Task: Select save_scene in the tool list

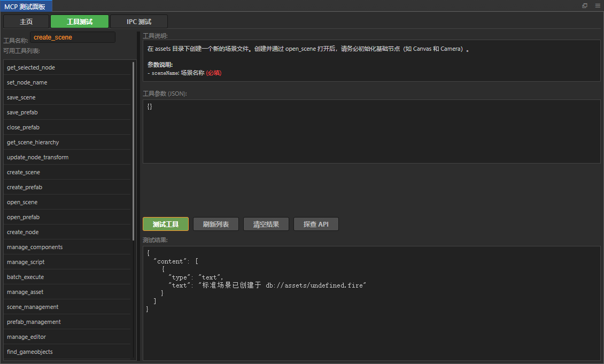Action: tap(67, 97)
